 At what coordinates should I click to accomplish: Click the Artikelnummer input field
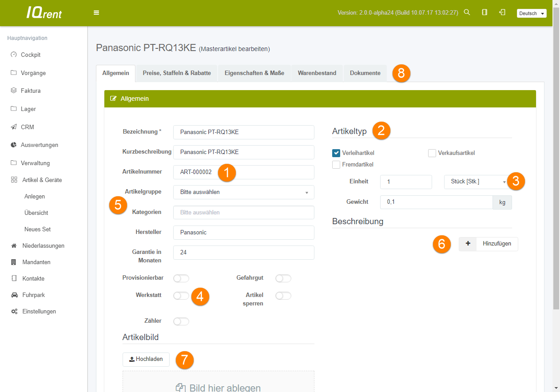point(244,172)
